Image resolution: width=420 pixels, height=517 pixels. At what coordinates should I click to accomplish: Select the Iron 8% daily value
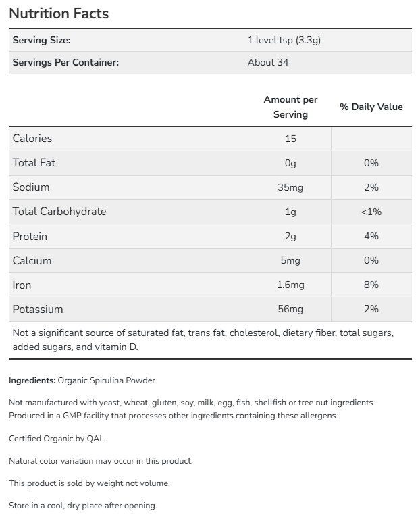pos(371,285)
